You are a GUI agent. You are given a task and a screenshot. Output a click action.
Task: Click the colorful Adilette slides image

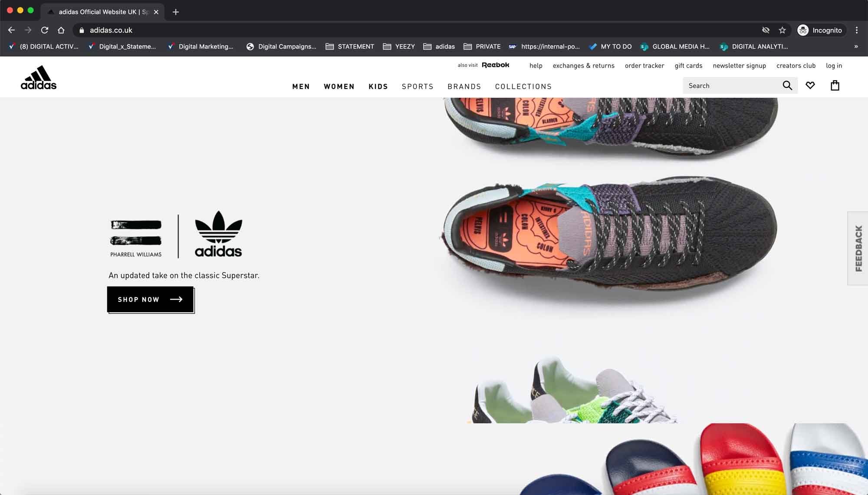[x=694, y=459]
